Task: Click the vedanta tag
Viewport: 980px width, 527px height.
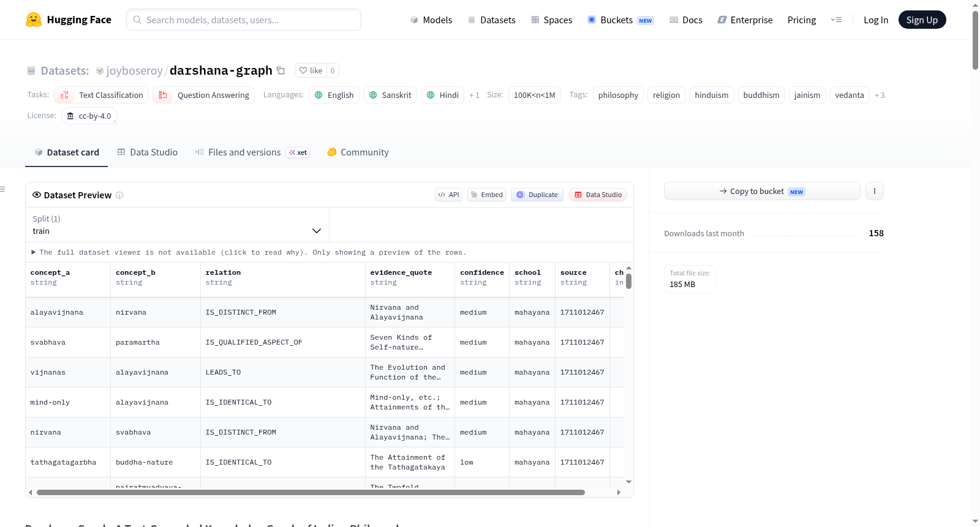Action: tap(850, 95)
